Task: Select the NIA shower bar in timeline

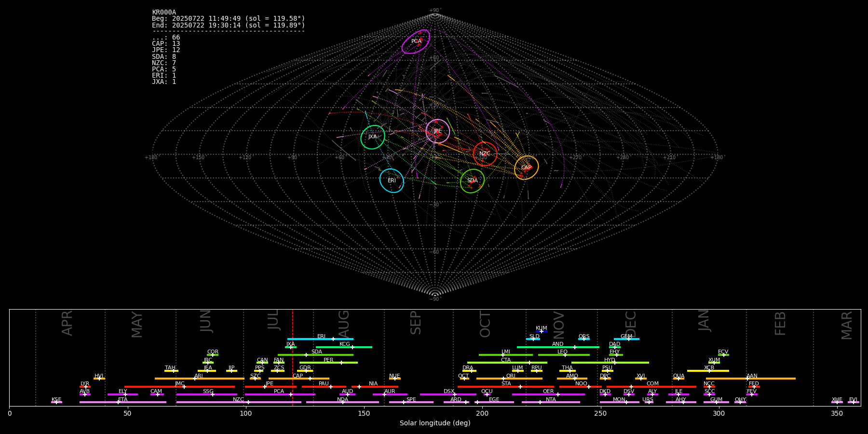Action: (x=375, y=387)
